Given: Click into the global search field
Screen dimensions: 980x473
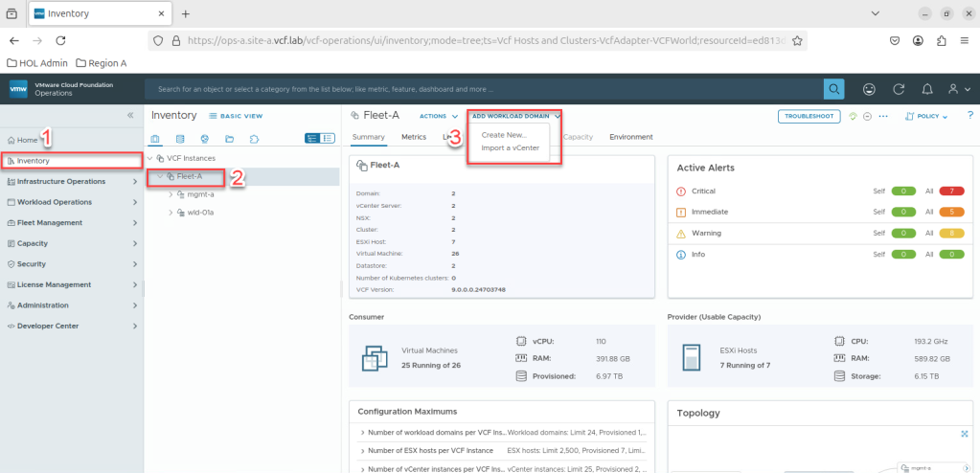Looking at the screenshot, I should click(x=484, y=89).
